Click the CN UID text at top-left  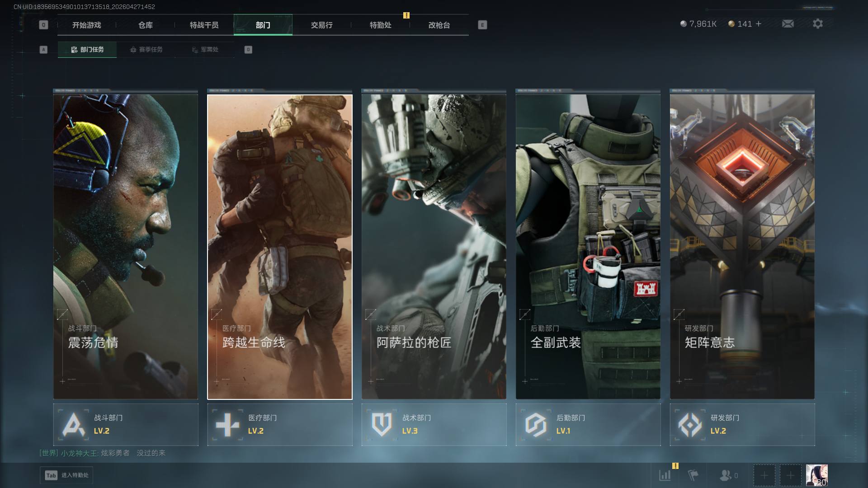click(x=84, y=7)
